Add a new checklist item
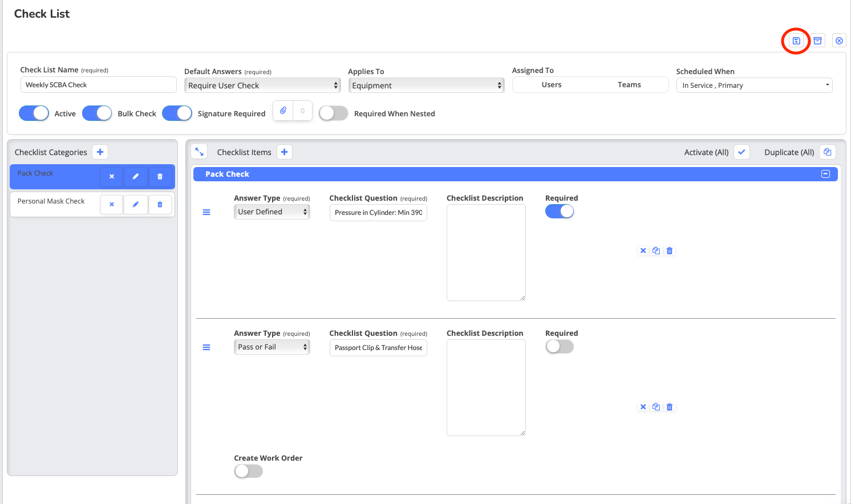The image size is (851, 504). tap(284, 152)
